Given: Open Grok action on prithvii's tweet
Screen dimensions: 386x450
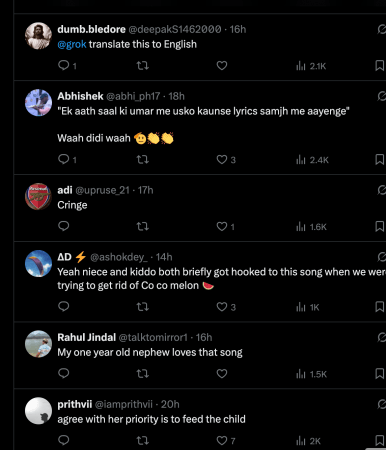Looking at the screenshot, I should 381,404.
